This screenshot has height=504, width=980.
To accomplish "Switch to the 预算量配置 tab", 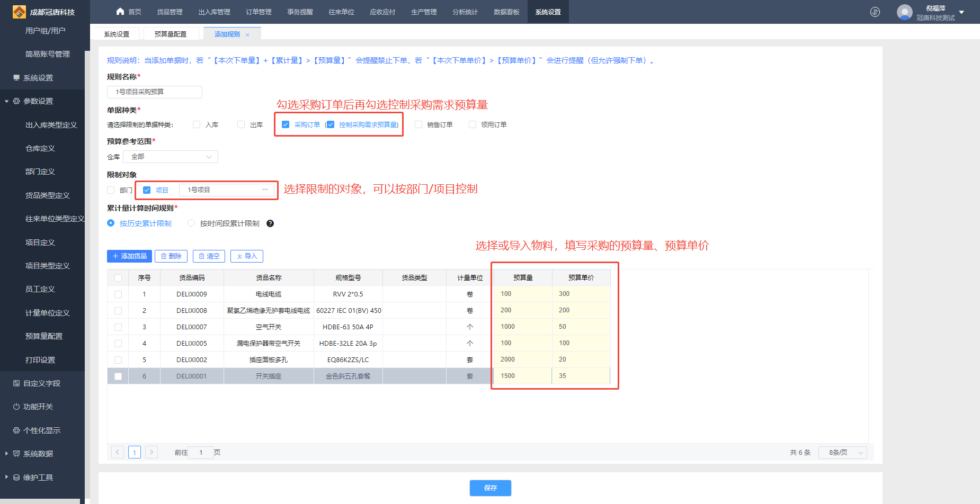I will click(x=171, y=34).
